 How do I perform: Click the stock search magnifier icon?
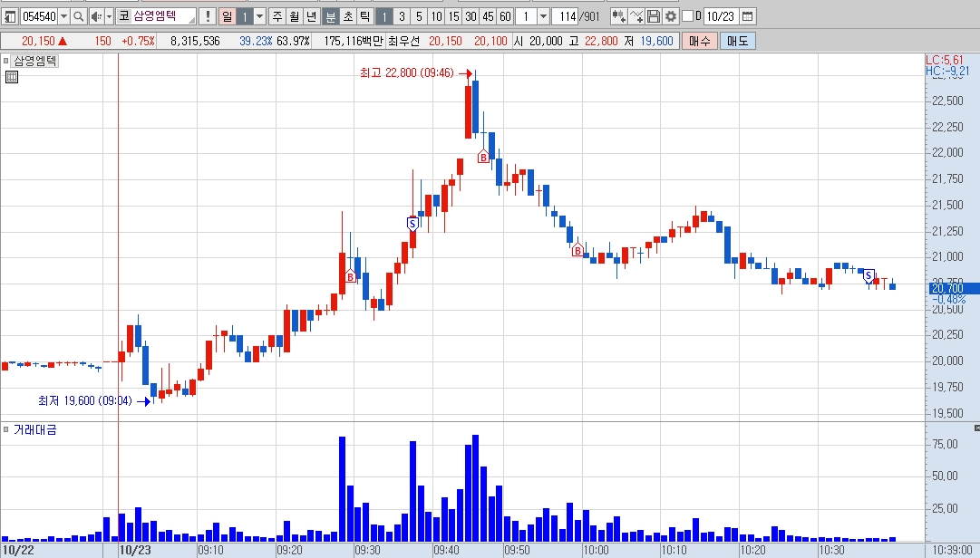[x=78, y=16]
